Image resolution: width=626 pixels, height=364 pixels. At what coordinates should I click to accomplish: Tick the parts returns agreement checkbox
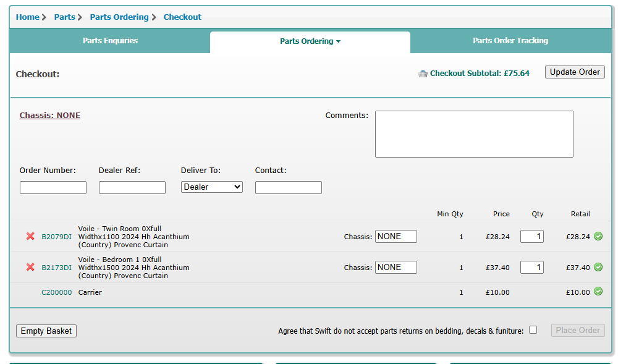tap(533, 330)
